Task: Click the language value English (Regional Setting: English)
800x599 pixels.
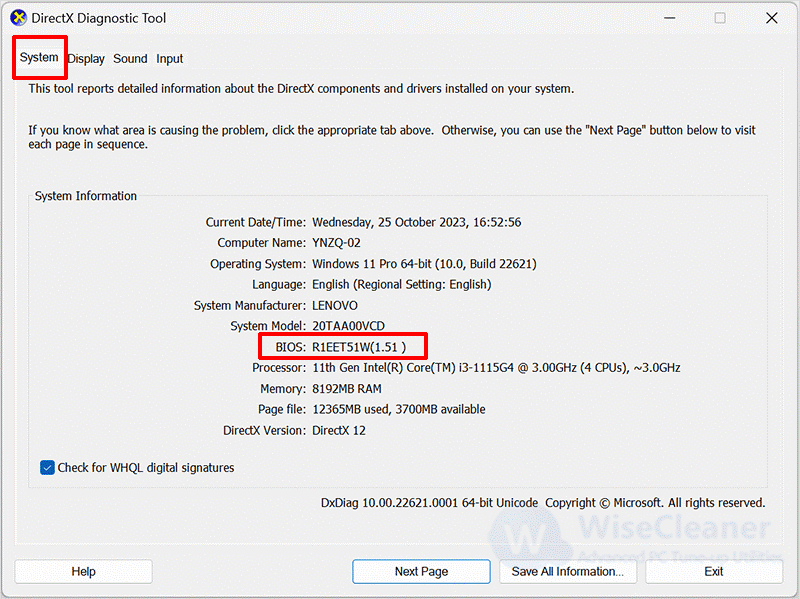Action: [x=402, y=284]
